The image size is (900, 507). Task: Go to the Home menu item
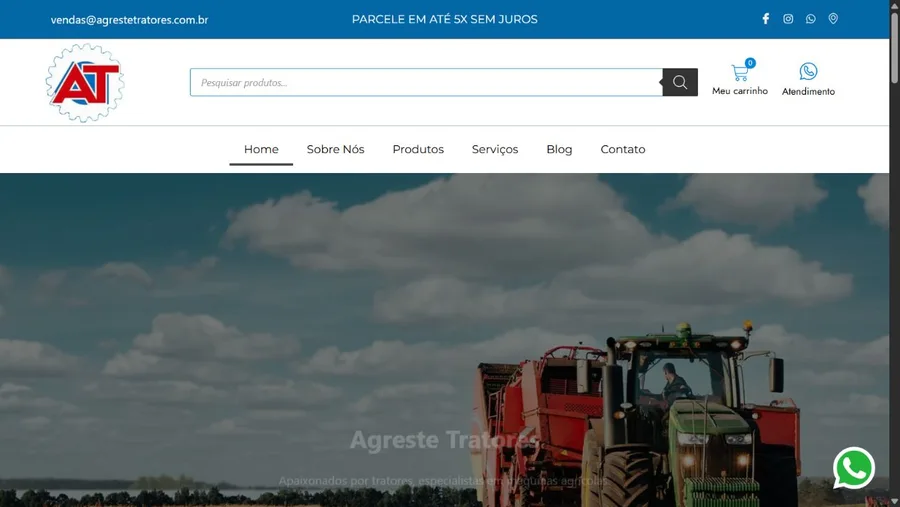pyautogui.click(x=261, y=149)
